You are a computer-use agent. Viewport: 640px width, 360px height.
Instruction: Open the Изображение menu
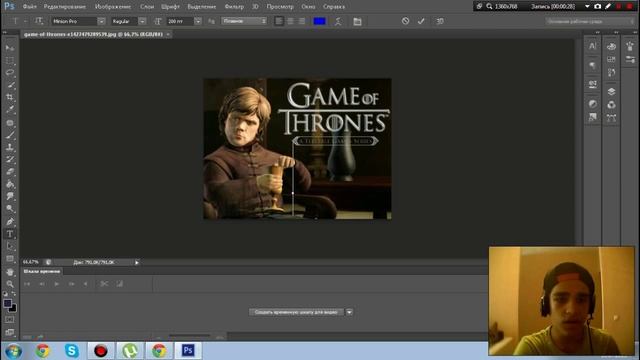[113, 7]
